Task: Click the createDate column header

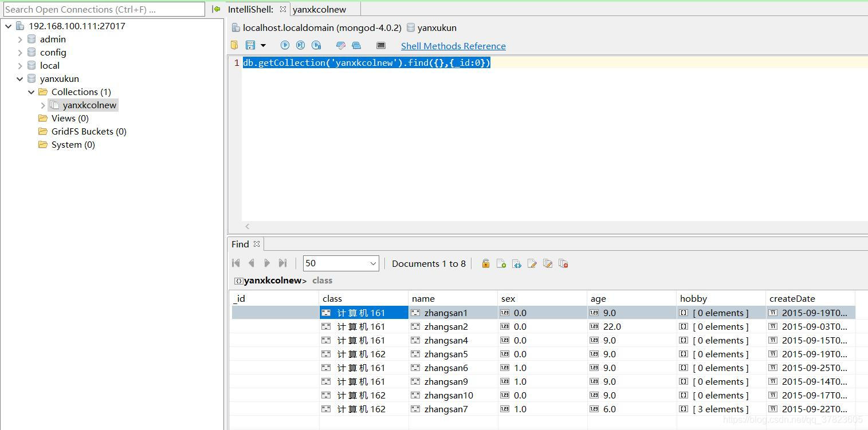Action: point(810,298)
